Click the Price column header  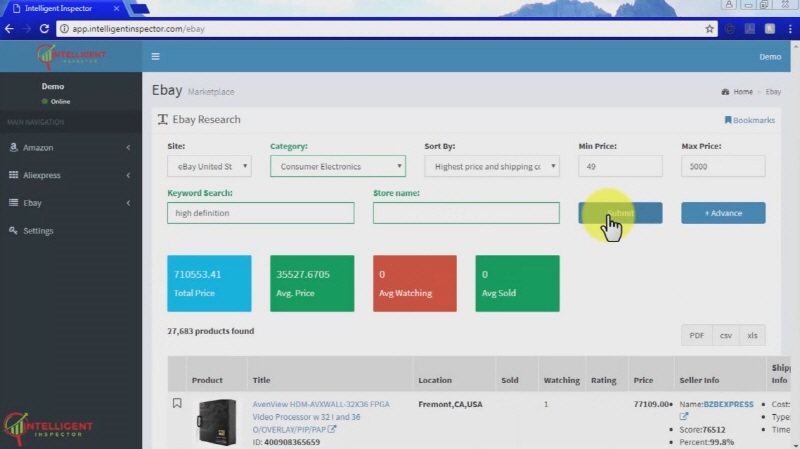643,380
